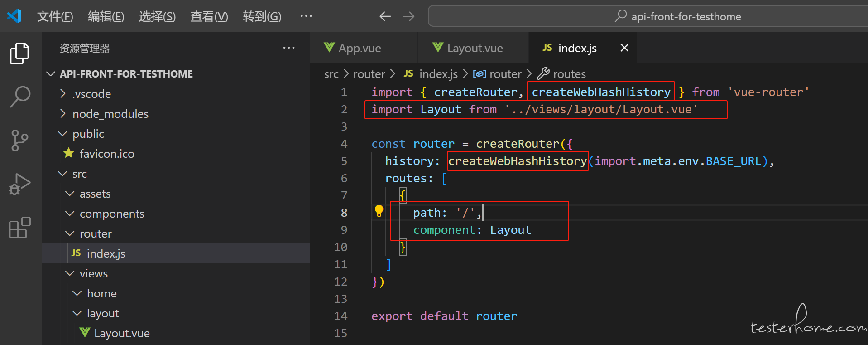Go back with the left arrow

click(385, 16)
